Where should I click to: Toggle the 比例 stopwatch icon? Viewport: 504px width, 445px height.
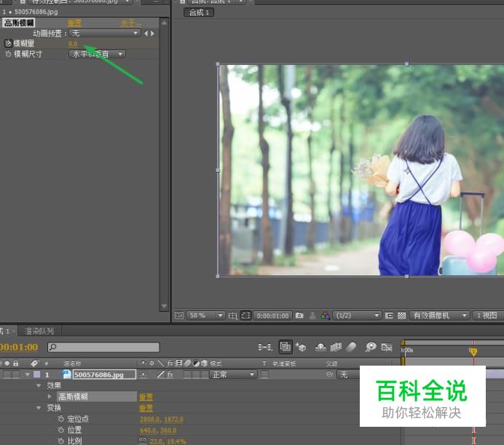click(61, 441)
